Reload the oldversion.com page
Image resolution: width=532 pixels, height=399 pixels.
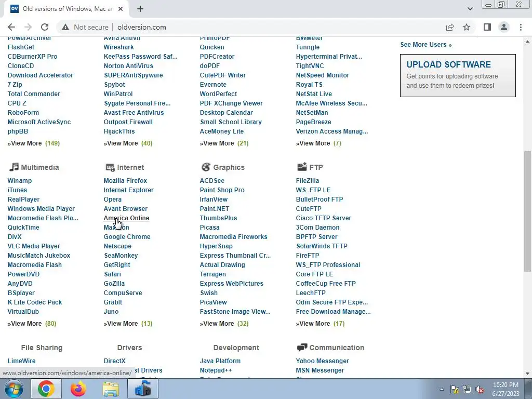45,27
